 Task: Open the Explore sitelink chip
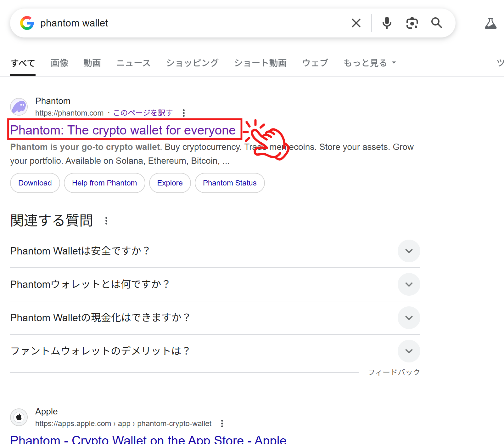click(170, 183)
